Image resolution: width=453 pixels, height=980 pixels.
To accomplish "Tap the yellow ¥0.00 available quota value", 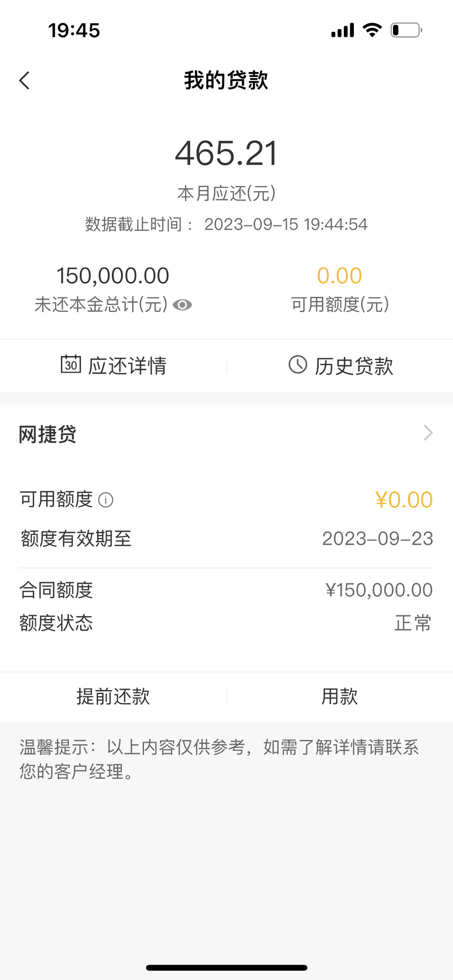I will click(404, 500).
